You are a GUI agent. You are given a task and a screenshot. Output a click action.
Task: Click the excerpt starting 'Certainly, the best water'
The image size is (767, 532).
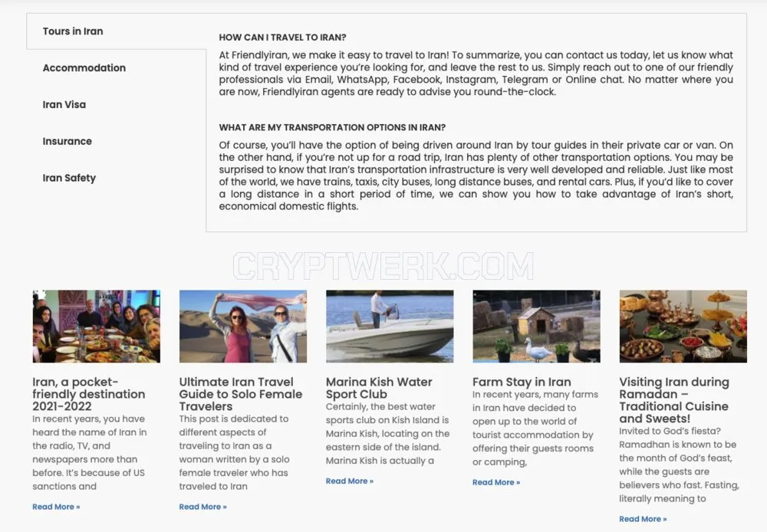coord(387,434)
